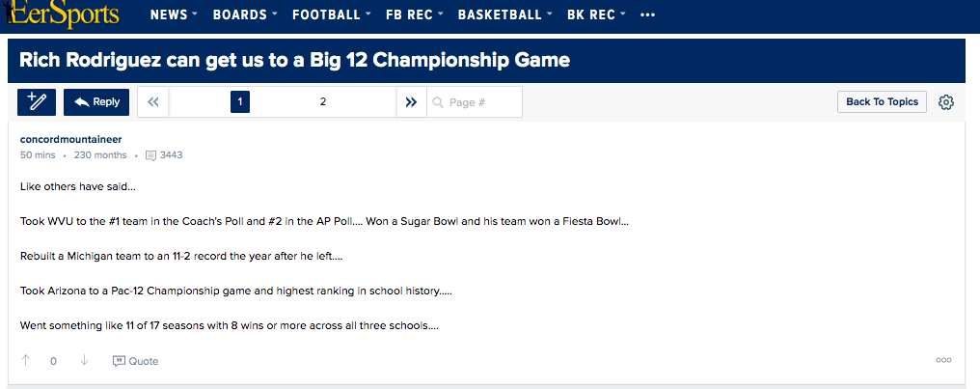Image resolution: width=980 pixels, height=389 pixels.
Task: Jump to last page double-arrow
Action: pyautogui.click(x=411, y=102)
